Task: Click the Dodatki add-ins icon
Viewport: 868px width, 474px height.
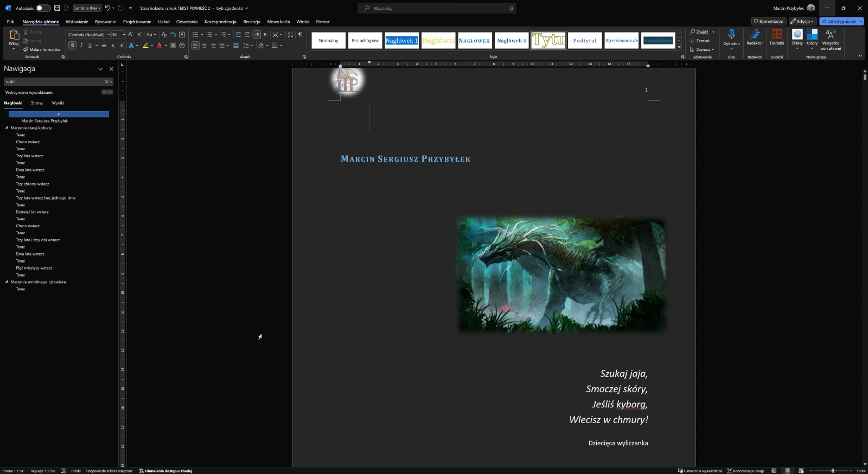Action: pos(777,37)
